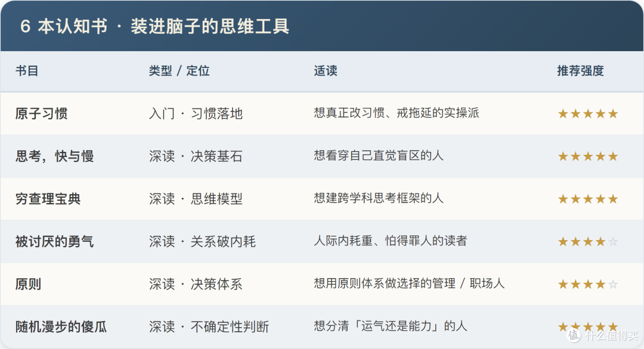Click '想分清「运气还是能力」的人'

point(391,326)
